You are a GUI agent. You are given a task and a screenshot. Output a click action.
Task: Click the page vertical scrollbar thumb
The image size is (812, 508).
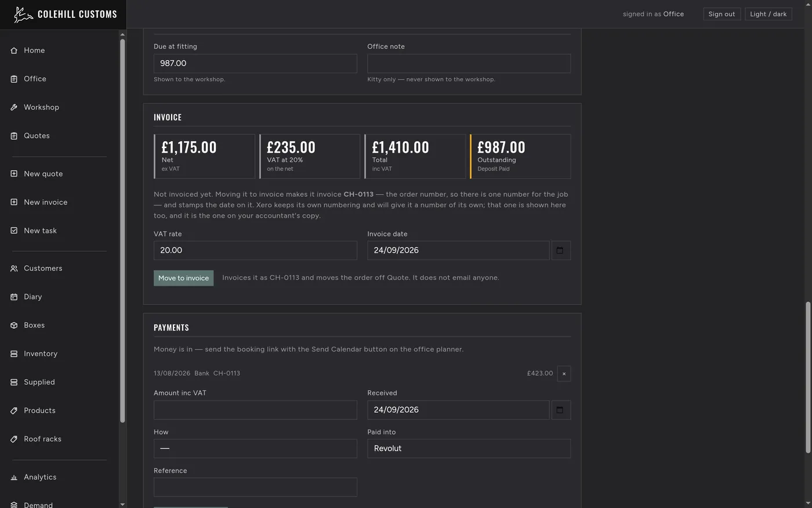coord(808,377)
